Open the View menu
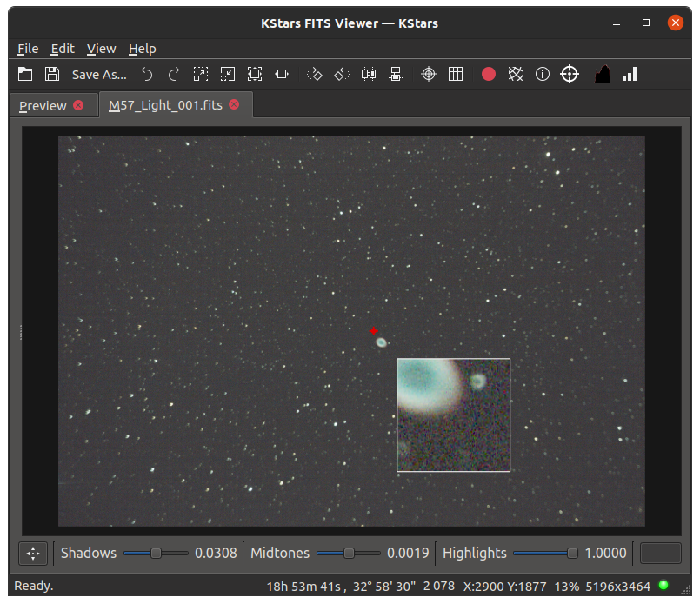 (102, 49)
